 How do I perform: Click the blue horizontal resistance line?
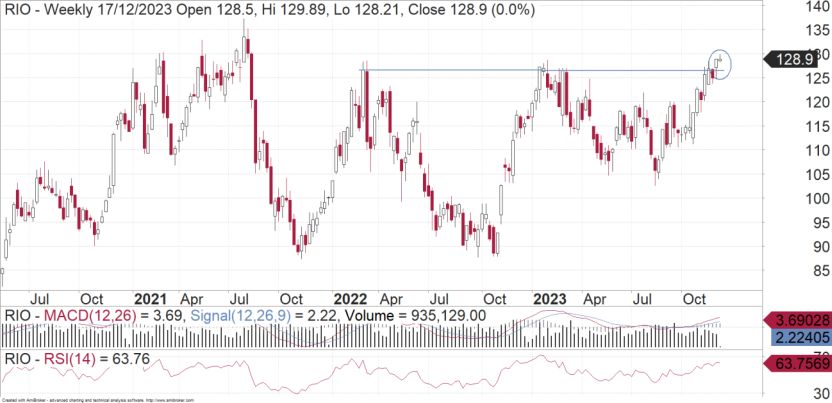pyautogui.click(x=536, y=70)
